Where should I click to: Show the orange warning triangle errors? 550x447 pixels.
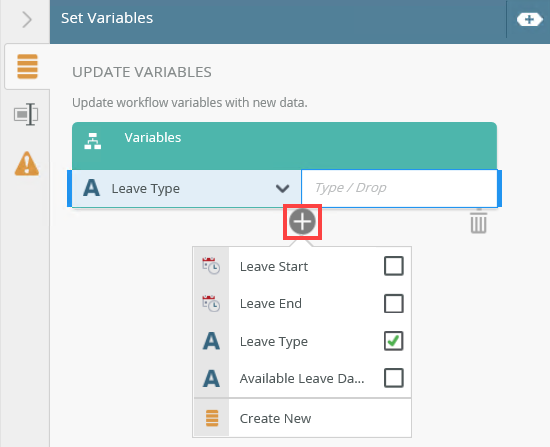pyautogui.click(x=27, y=164)
